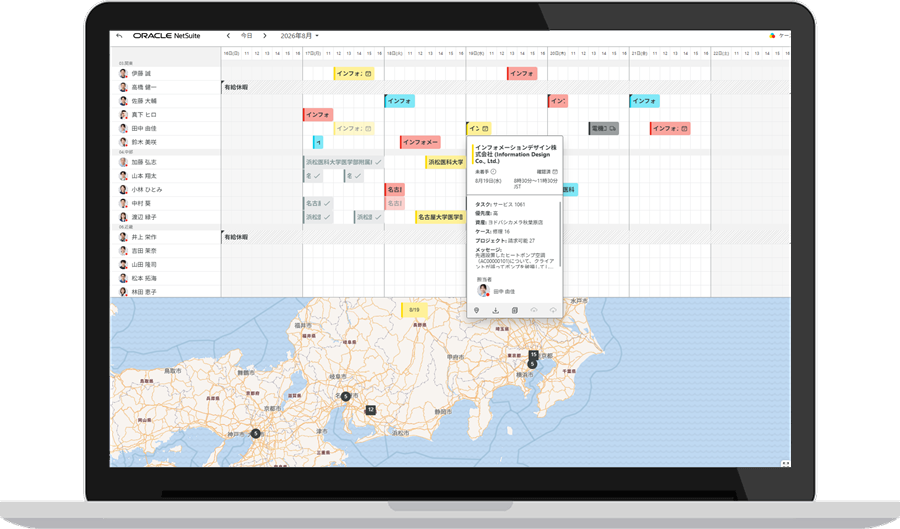Open 小林 ひとみ's red 名古 event
The image size is (900, 529).
(x=394, y=189)
